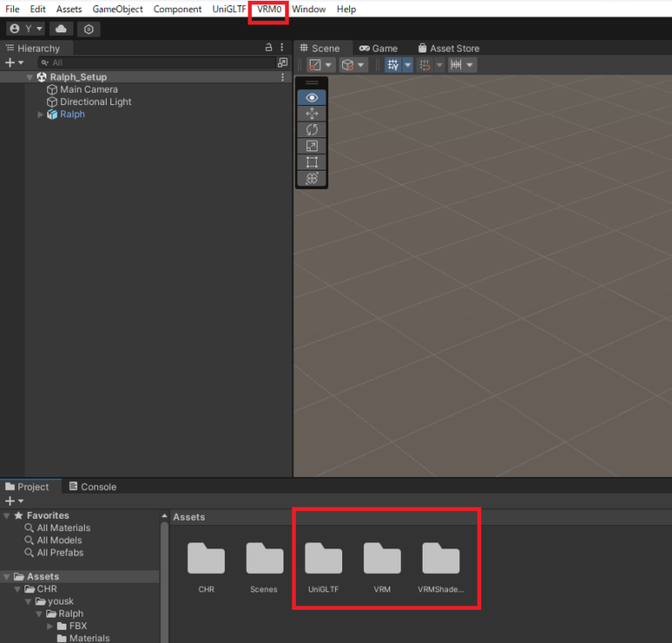This screenshot has width=672, height=643.
Task: Open the account dropdown labeled Y
Action: [x=25, y=29]
